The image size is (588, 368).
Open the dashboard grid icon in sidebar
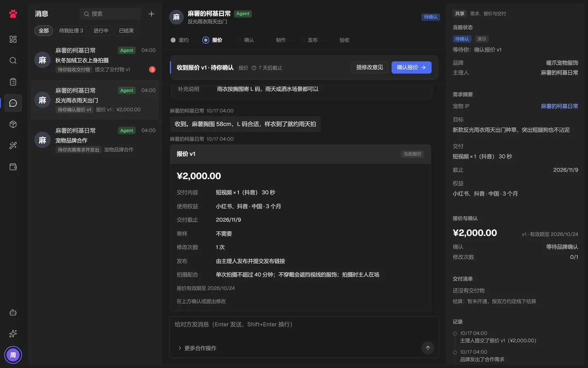point(13,39)
